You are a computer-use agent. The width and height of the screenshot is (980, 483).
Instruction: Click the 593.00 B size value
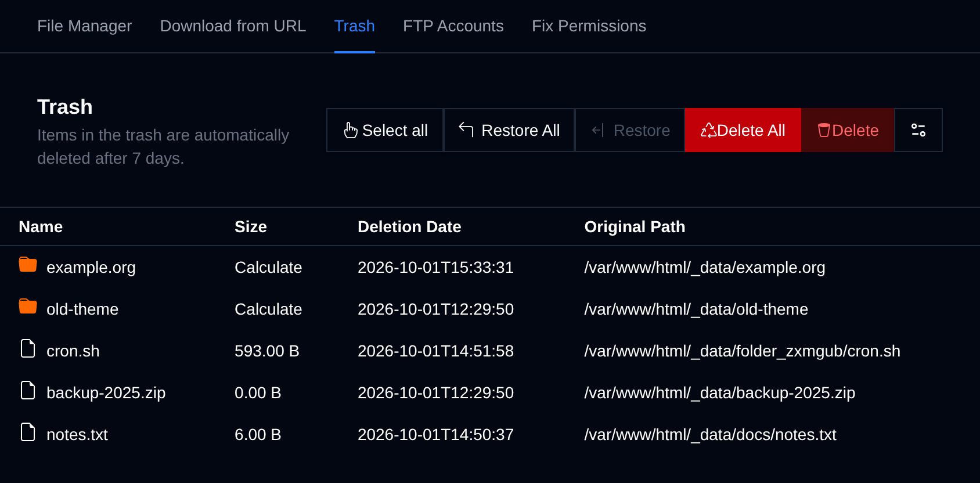[267, 351]
